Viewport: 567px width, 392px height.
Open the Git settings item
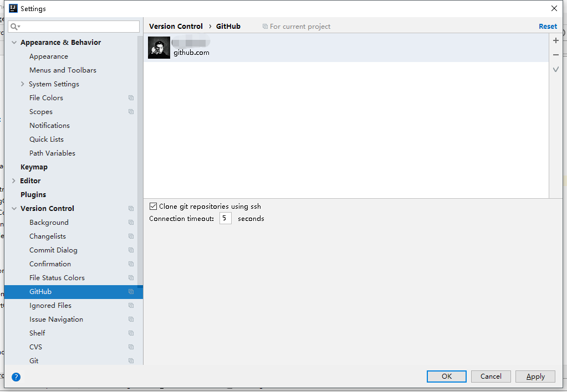pos(34,360)
